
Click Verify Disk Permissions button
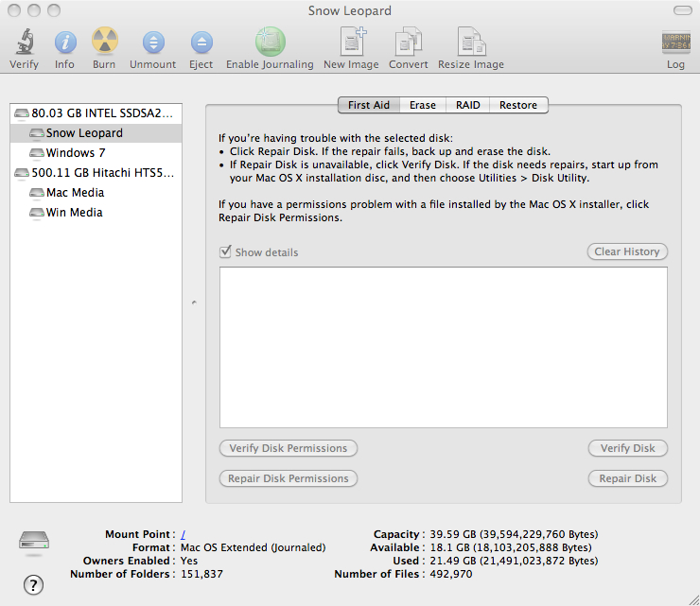[289, 448]
